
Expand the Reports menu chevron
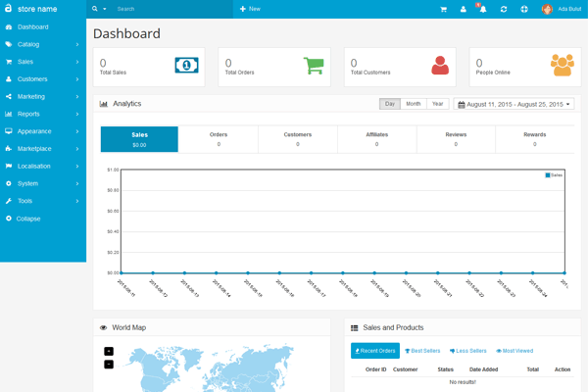click(x=77, y=114)
